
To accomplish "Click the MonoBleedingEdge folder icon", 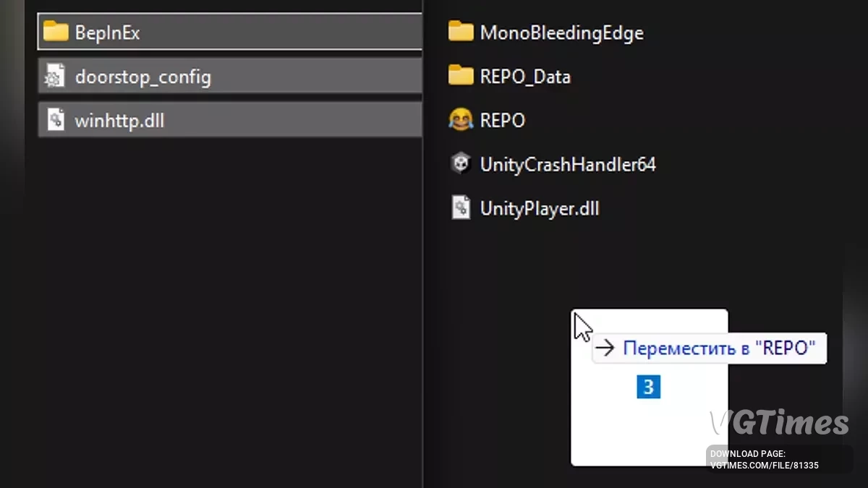I will 461,33.
